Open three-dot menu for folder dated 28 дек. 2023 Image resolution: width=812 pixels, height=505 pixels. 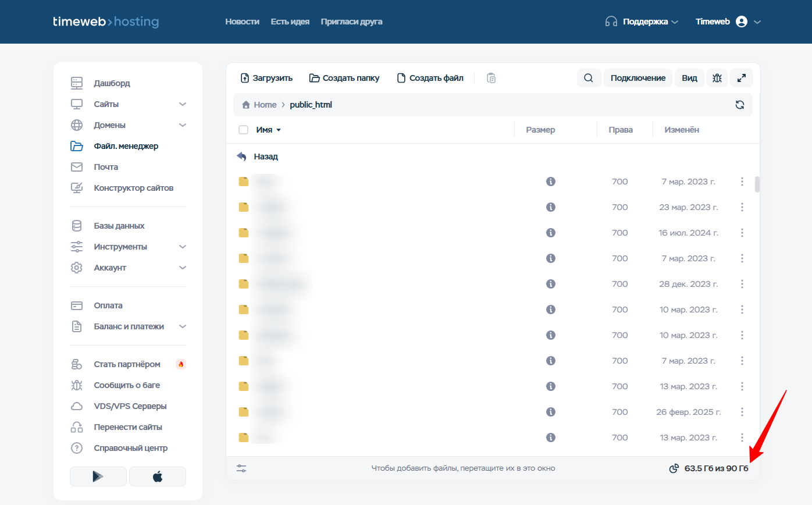(x=742, y=284)
